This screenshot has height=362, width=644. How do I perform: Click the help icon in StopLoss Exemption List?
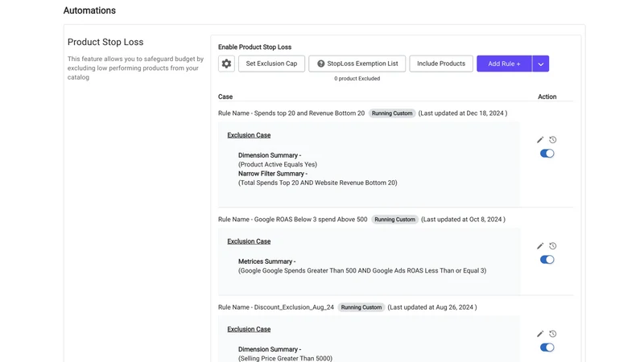coord(320,64)
